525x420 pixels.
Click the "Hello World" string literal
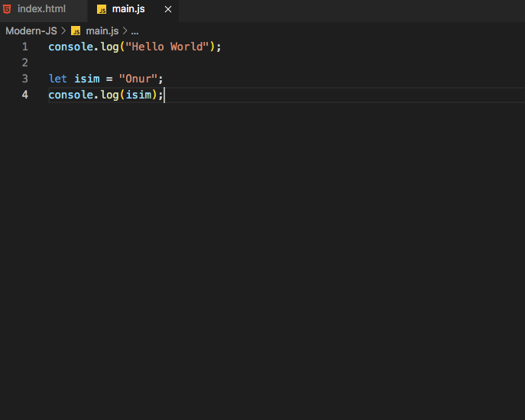click(x=167, y=47)
